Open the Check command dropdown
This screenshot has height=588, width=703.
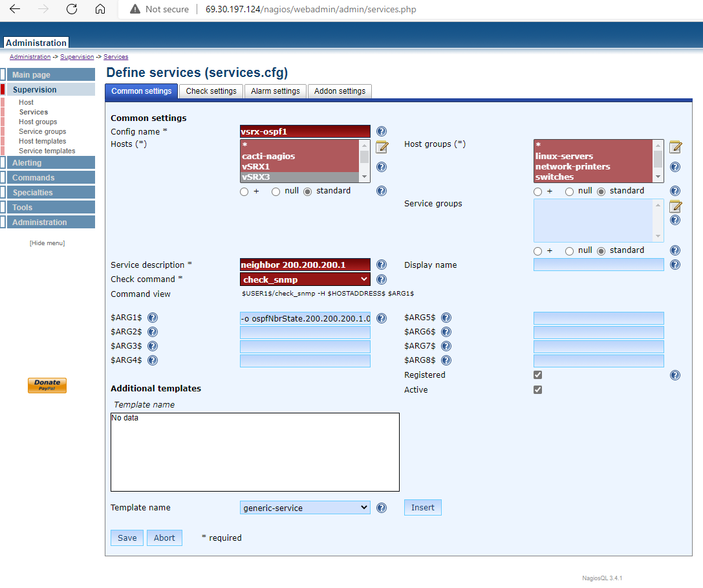tap(305, 279)
